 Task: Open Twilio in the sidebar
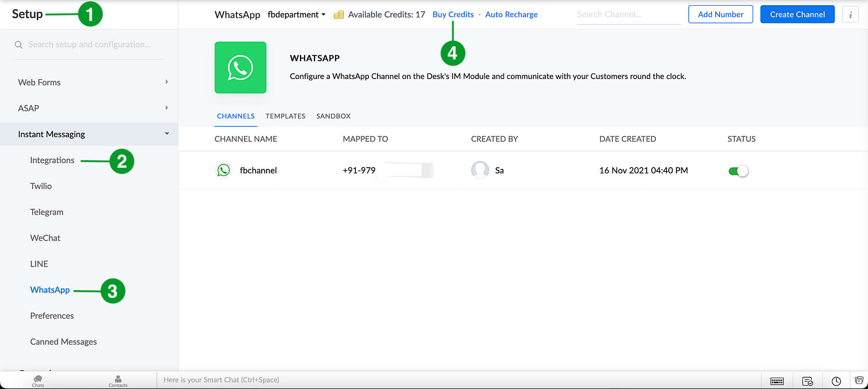[x=41, y=186]
